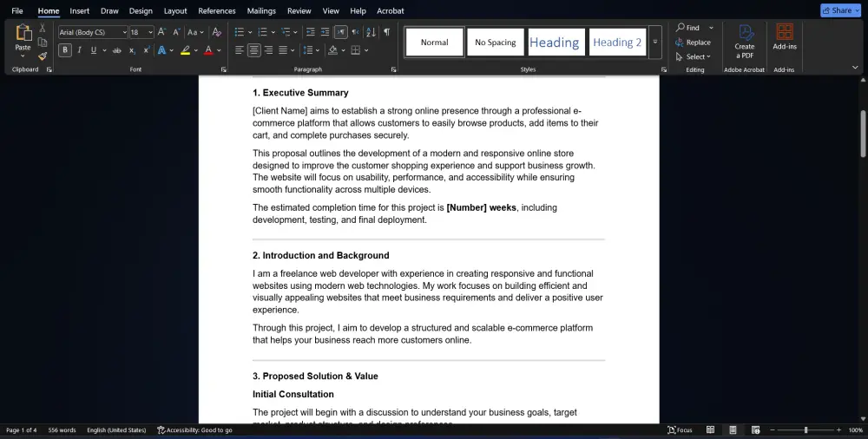The image size is (868, 439).
Task: Apply subscript formatting
Action: (x=132, y=50)
